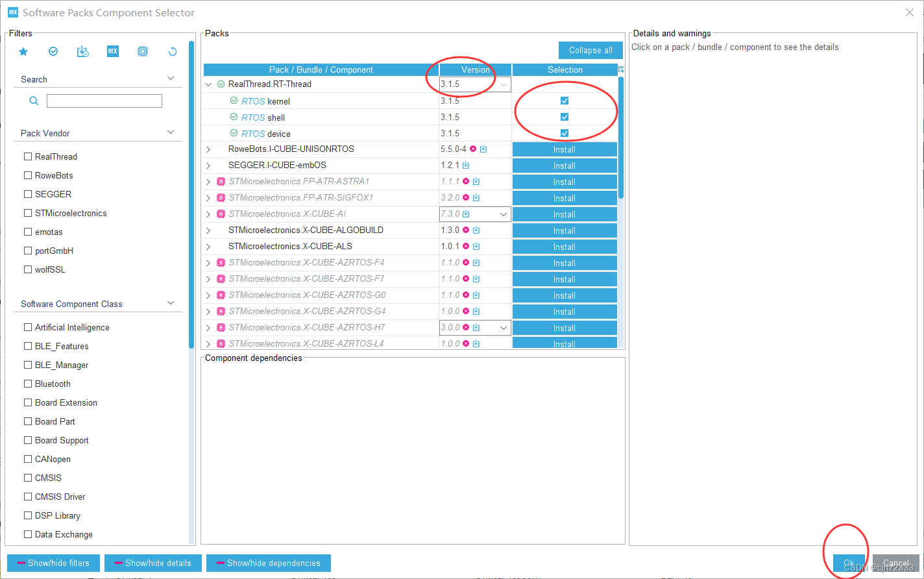Click the red error icon on X-CUBE-AZRTOS-G0 row

[x=466, y=295]
